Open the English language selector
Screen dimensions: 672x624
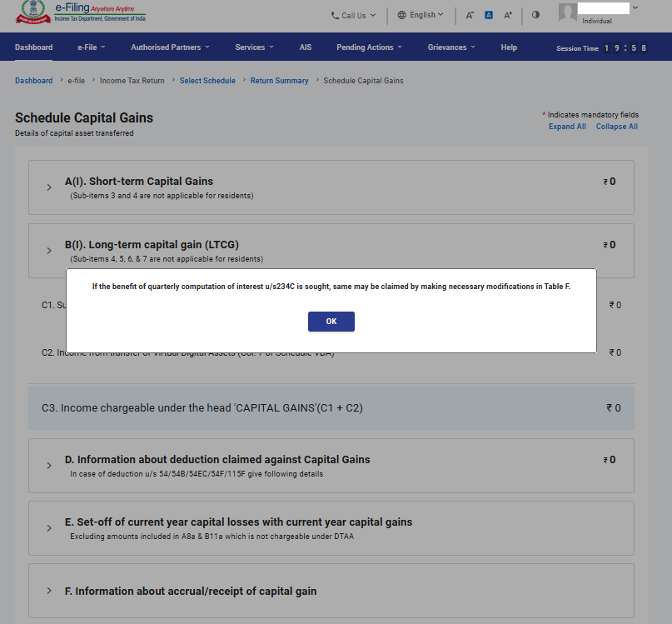click(x=421, y=15)
